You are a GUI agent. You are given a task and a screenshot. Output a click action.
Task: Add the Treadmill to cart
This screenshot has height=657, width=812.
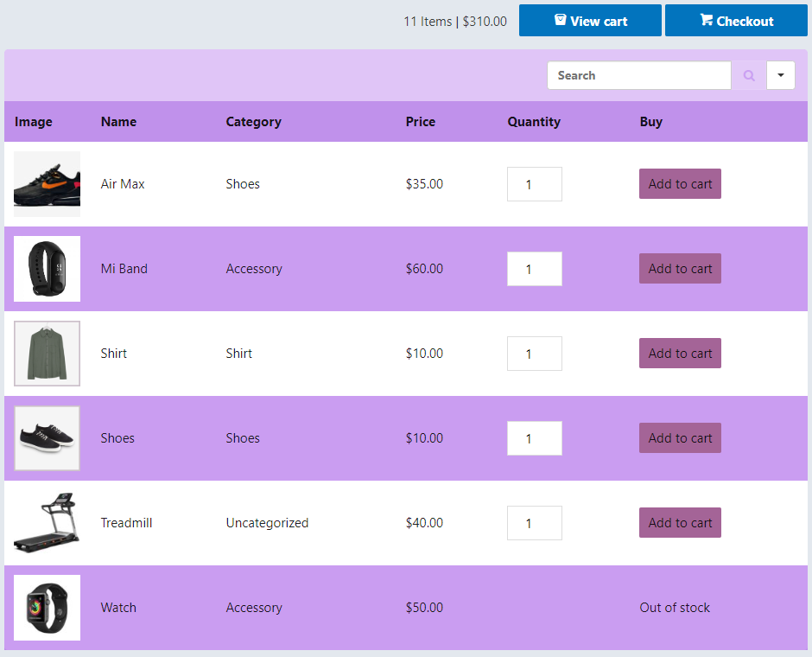680,522
